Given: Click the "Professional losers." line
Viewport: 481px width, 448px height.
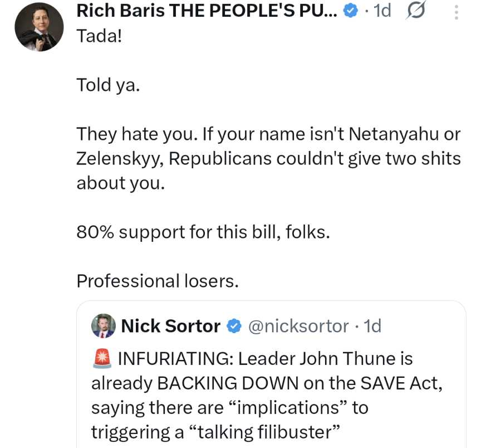Looking at the screenshot, I should (158, 280).
